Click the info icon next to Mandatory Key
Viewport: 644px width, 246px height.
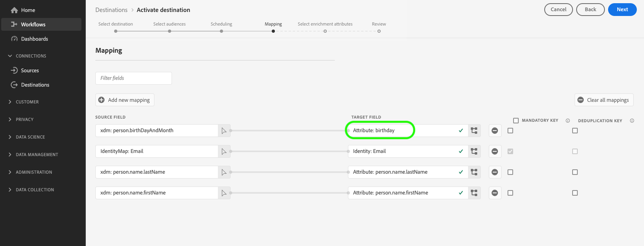[x=568, y=121]
